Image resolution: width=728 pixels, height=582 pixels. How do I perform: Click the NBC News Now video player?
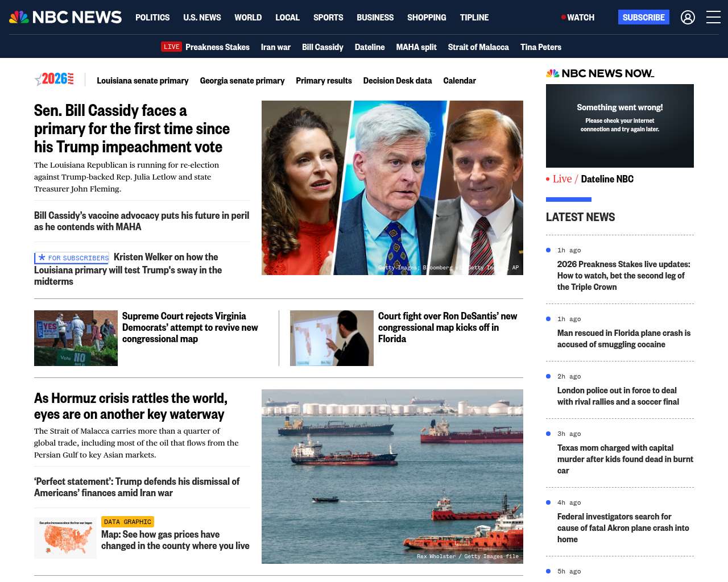pos(620,126)
